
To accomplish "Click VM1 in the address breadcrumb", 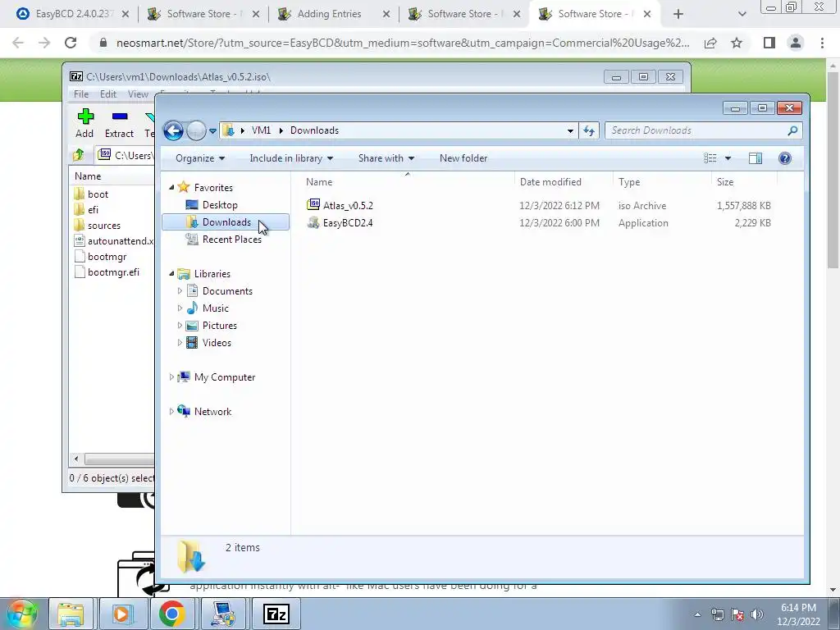I will (261, 130).
